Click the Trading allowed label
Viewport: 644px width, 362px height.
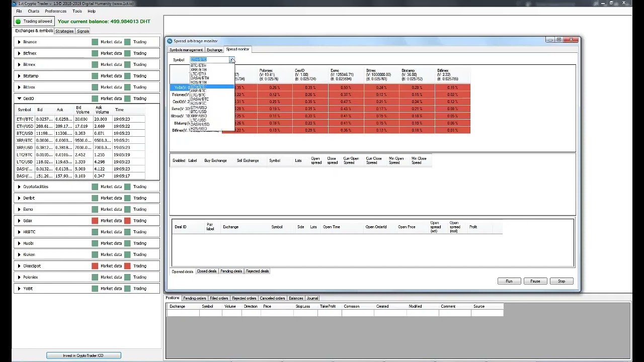38,22
